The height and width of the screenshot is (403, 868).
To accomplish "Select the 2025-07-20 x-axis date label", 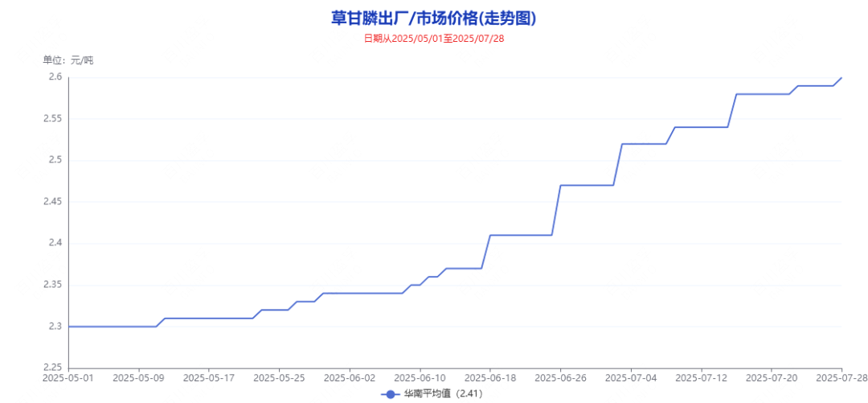I will pyautogui.click(x=772, y=377).
